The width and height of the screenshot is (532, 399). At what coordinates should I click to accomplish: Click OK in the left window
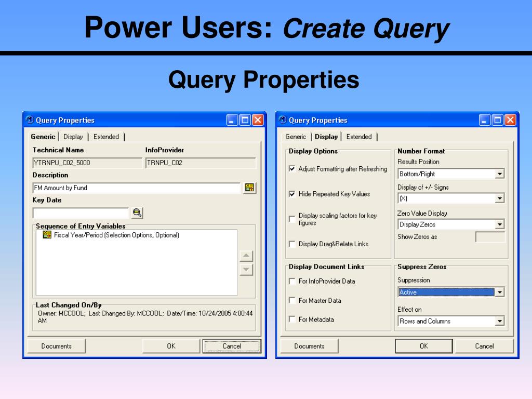click(171, 346)
